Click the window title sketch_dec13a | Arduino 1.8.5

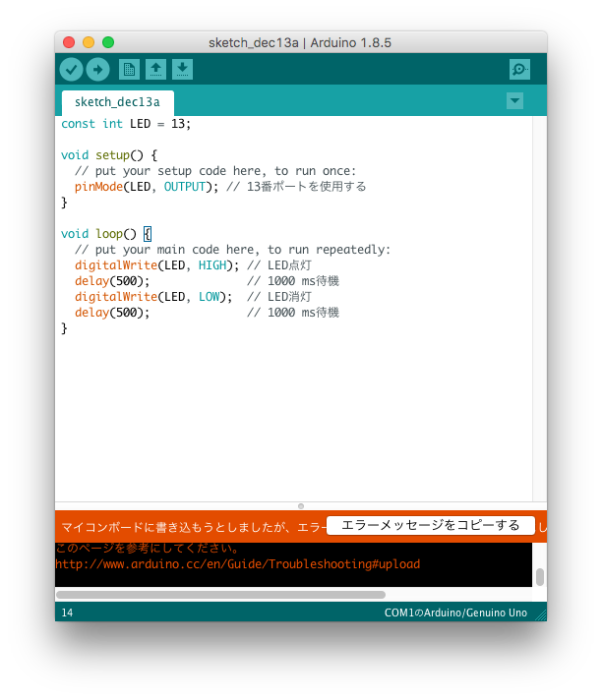[300, 43]
